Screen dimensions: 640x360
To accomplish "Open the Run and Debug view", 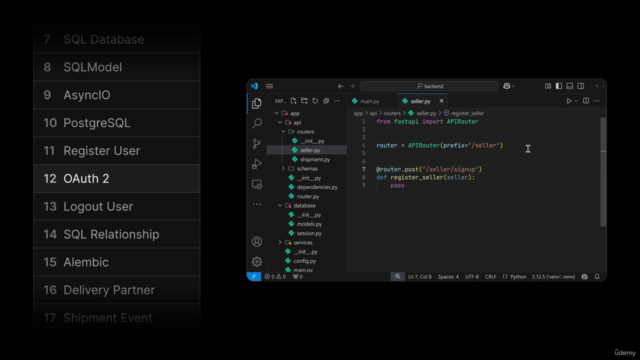I will [x=257, y=164].
